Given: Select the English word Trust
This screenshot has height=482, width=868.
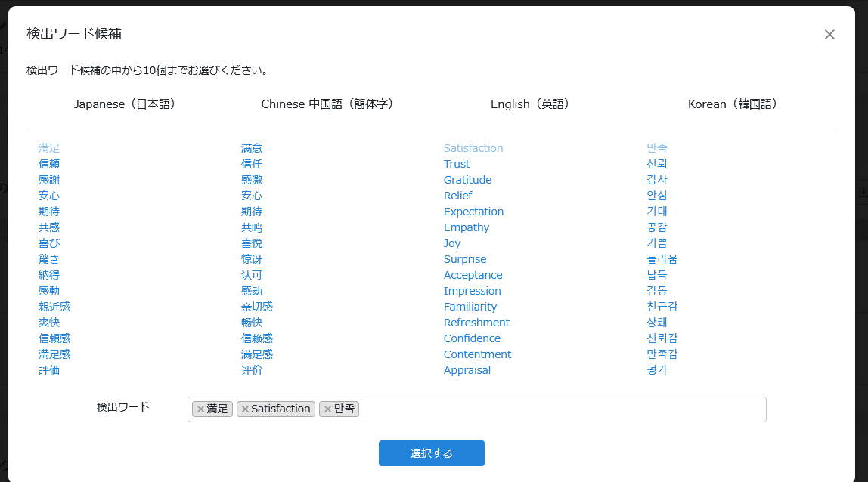Looking at the screenshot, I should 457,164.
